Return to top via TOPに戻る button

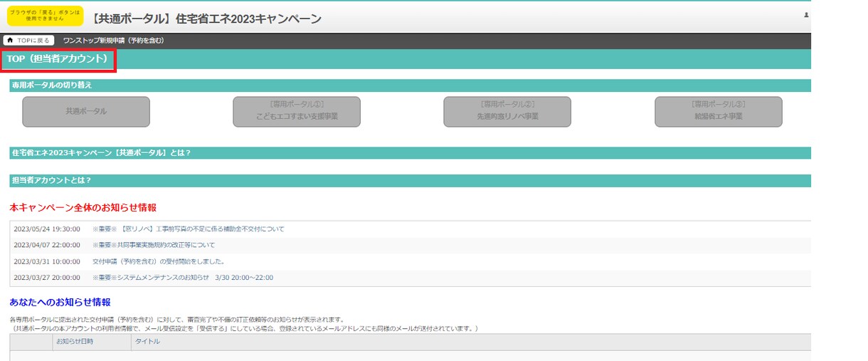[29, 41]
